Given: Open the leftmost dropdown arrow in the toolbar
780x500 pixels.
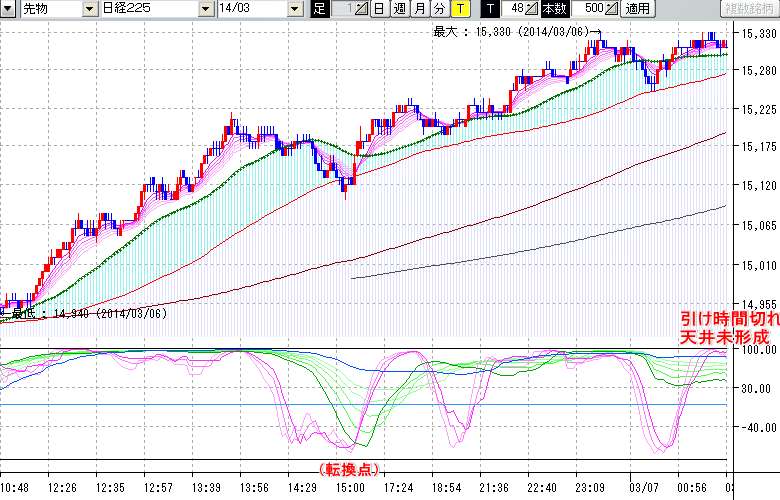Looking at the screenshot, I should tap(8, 9).
